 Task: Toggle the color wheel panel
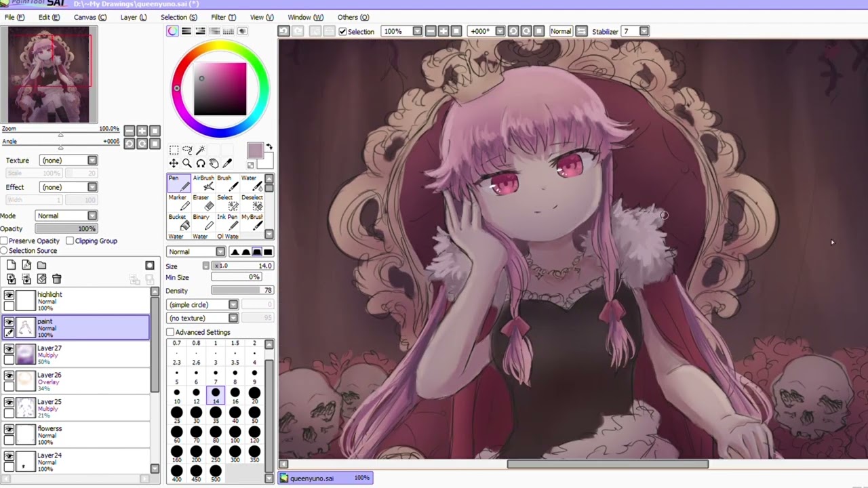(x=173, y=31)
